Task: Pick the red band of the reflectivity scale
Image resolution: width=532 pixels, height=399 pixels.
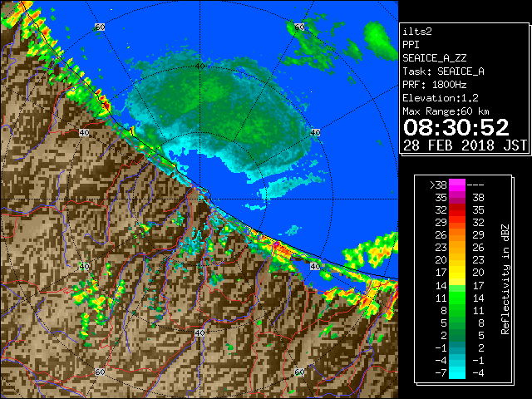Action: (x=457, y=210)
